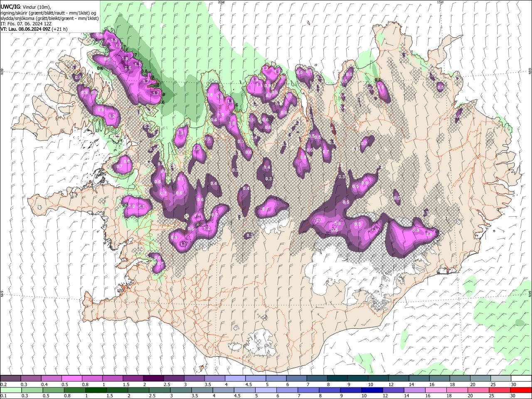The image size is (532, 399).
Task: Click the 0.1 value under the green legend
Action: coord(3,396)
